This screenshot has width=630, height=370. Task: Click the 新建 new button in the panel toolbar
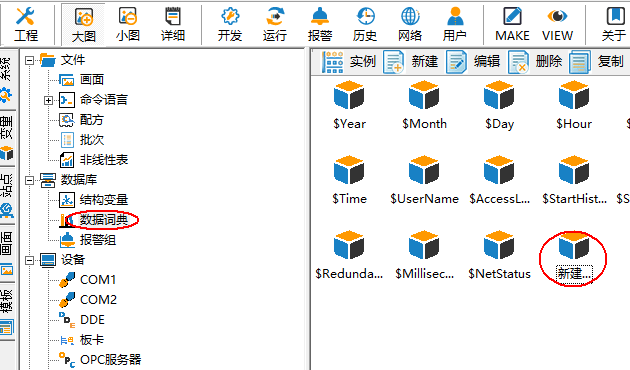tap(410, 62)
